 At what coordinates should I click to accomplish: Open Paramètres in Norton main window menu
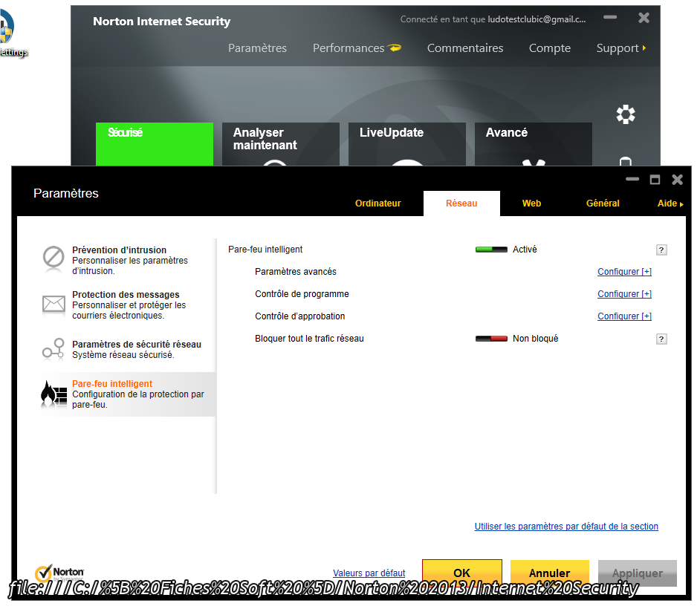pyautogui.click(x=257, y=48)
